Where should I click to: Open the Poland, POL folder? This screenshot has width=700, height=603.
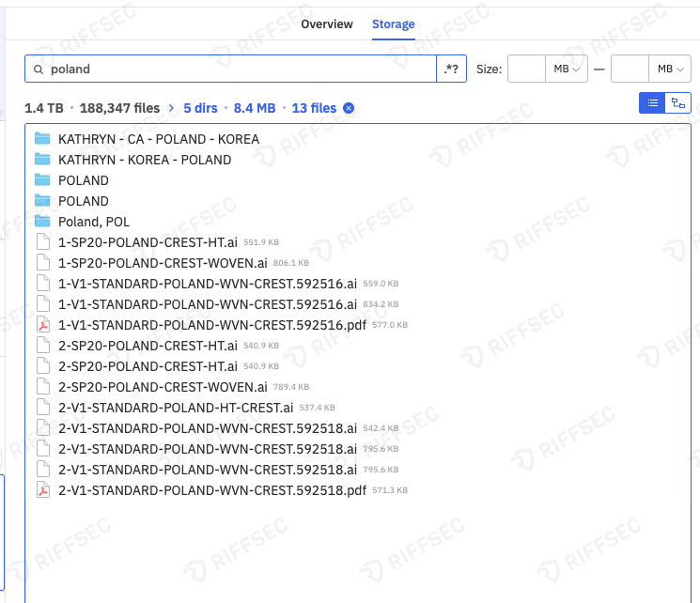pos(94,222)
